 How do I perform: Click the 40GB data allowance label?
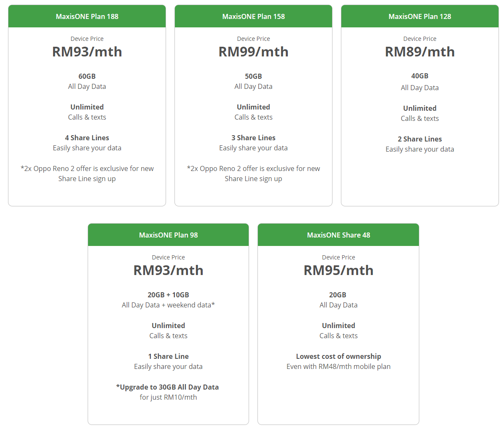(x=420, y=76)
